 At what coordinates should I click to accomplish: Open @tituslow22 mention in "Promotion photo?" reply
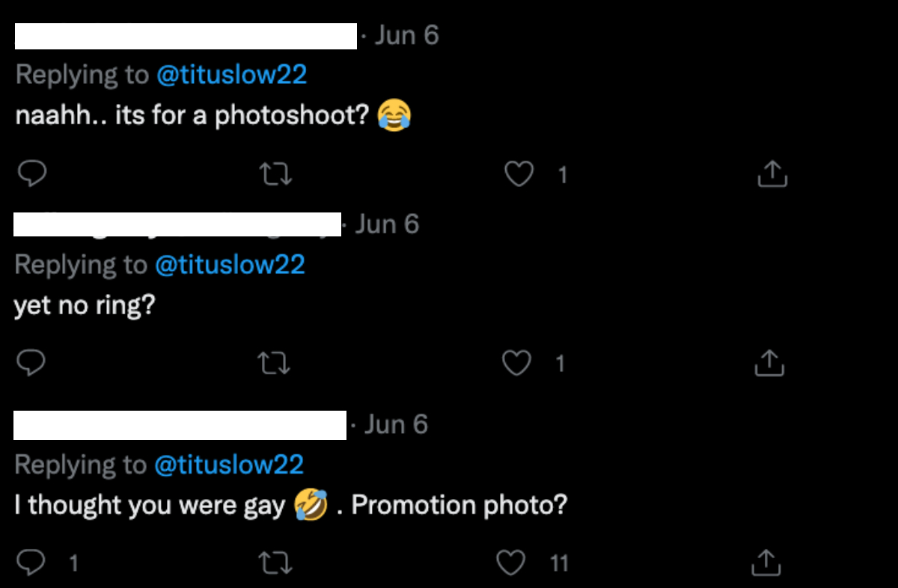[x=229, y=465]
